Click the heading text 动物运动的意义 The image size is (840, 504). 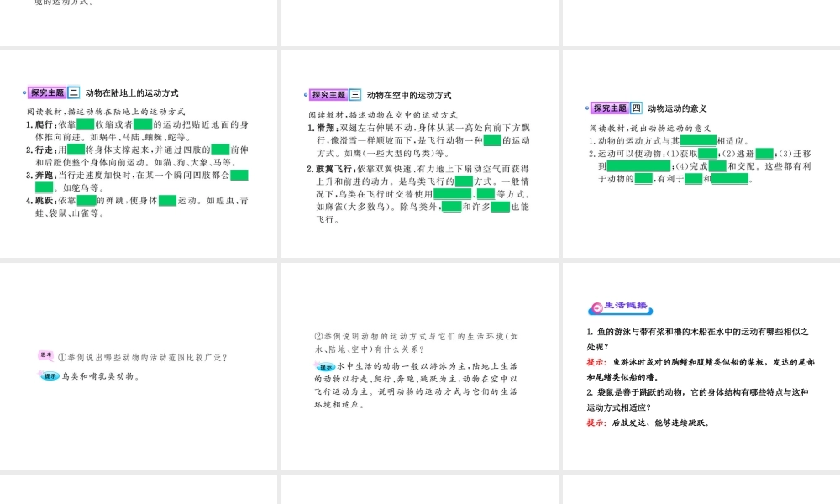677,108
